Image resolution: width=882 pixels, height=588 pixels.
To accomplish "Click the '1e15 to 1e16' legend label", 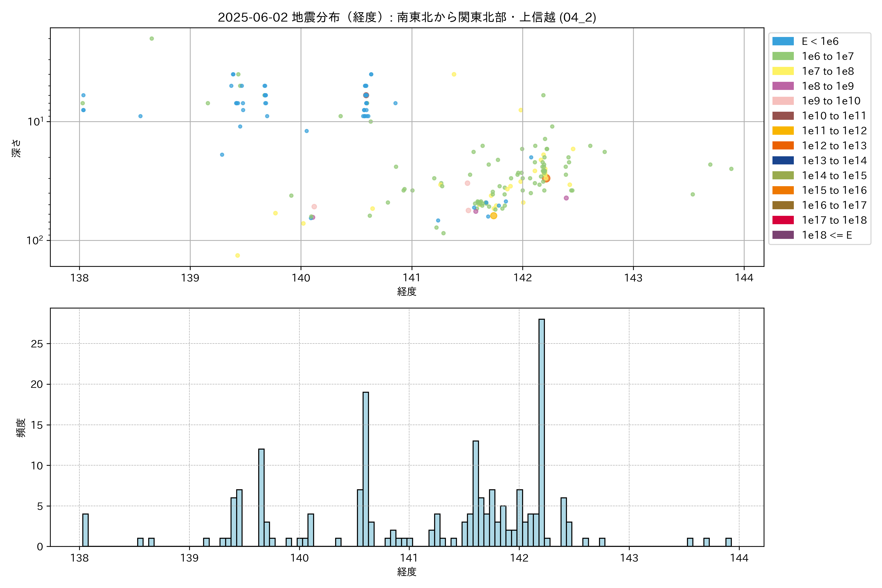I will click(x=834, y=191).
